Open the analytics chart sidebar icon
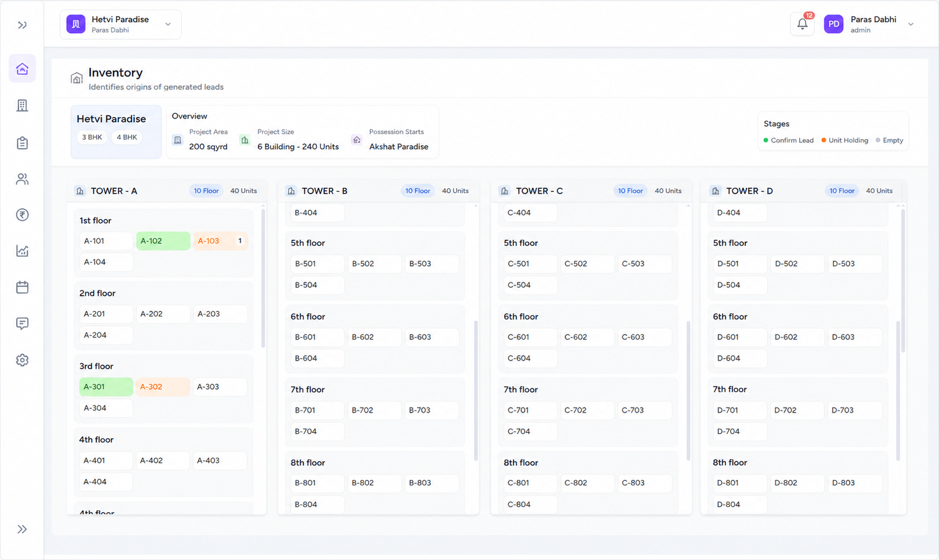Viewport: 939px width, 560px height. coord(22,251)
